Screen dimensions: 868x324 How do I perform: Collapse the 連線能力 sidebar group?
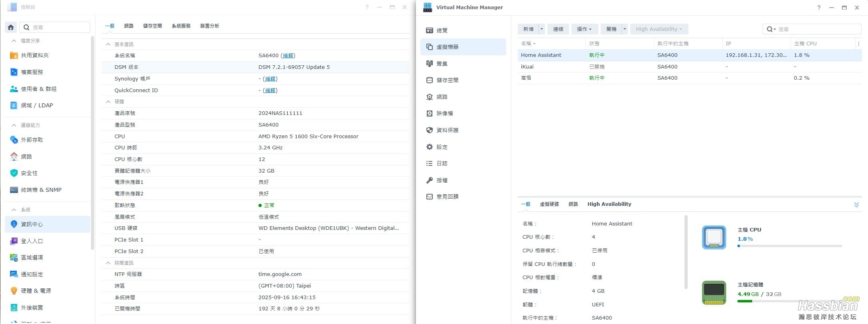(x=14, y=125)
